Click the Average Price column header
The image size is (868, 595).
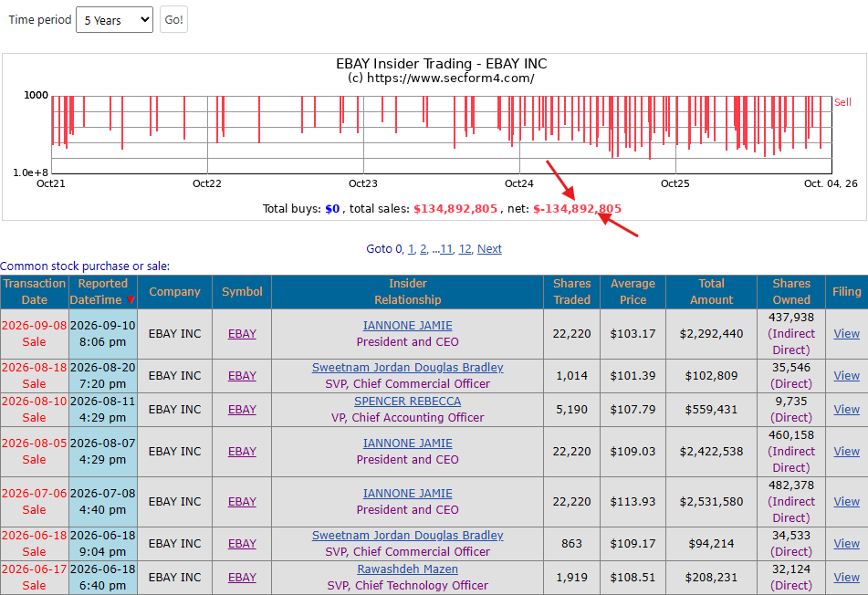click(x=633, y=292)
